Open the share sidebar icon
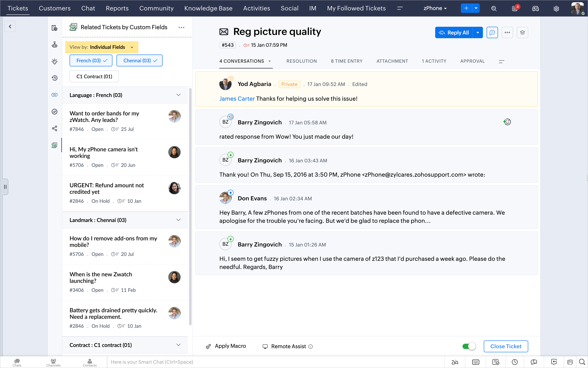588x368 pixels. point(54,128)
